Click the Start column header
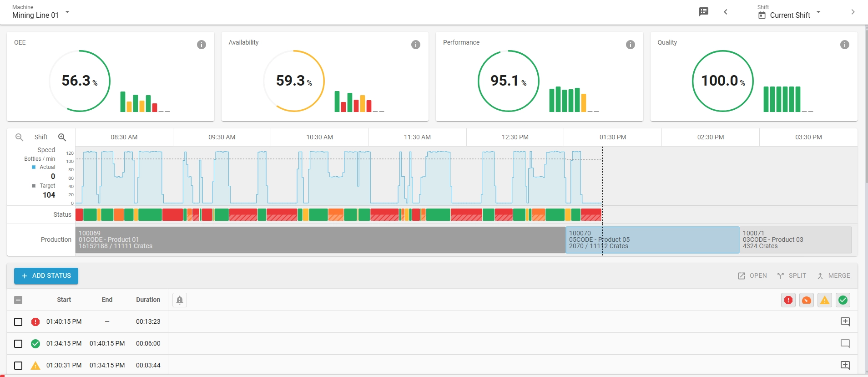Image resolution: width=868 pixels, height=377 pixels. click(x=64, y=300)
